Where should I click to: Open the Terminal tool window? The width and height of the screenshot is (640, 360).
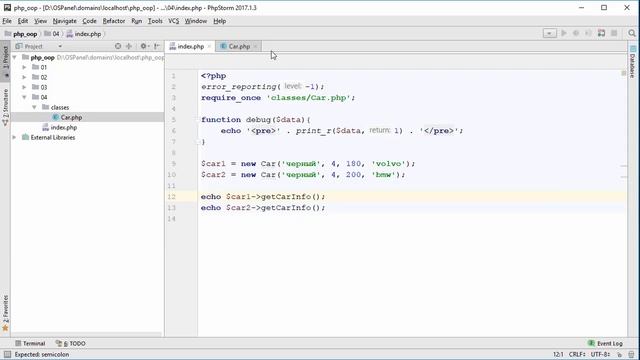[30, 343]
